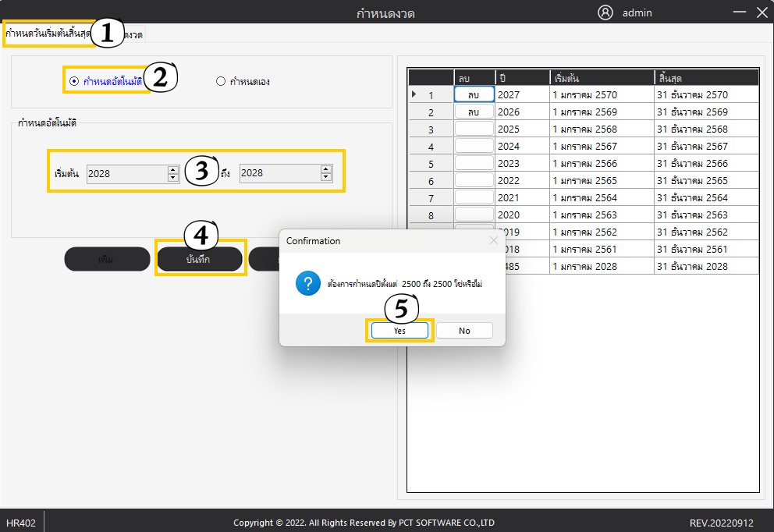Click the blue question mark dialog icon

point(307,285)
